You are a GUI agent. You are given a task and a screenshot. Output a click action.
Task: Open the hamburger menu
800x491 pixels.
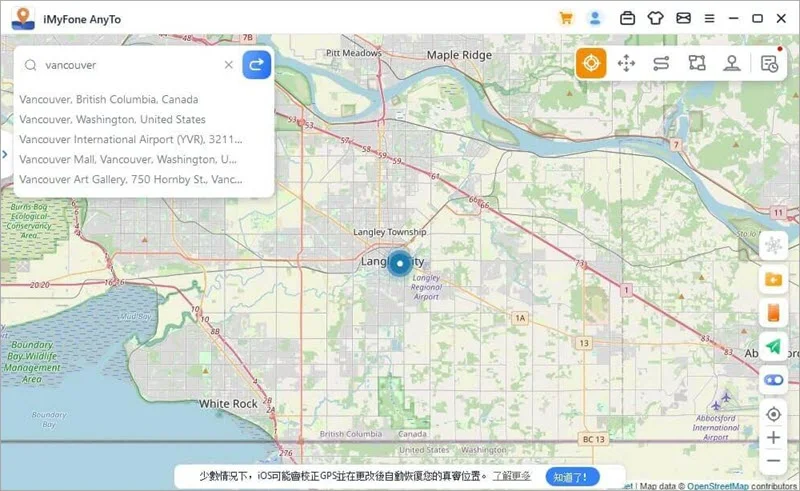(x=709, y=19)
